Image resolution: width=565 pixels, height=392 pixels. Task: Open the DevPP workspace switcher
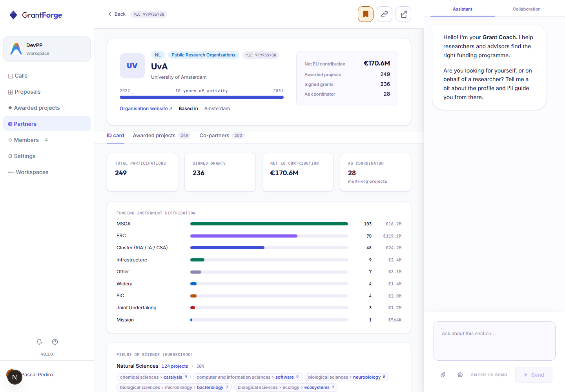[47, 49]
